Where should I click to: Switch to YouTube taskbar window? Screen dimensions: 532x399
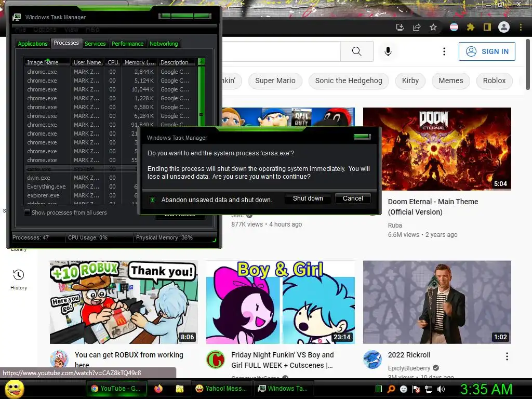click(x=117, y=389)
